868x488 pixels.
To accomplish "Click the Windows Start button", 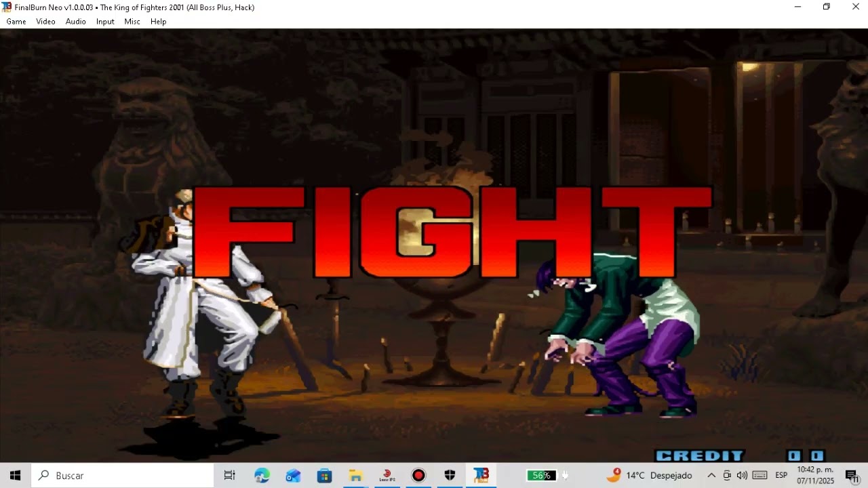I will coord(15,476).
